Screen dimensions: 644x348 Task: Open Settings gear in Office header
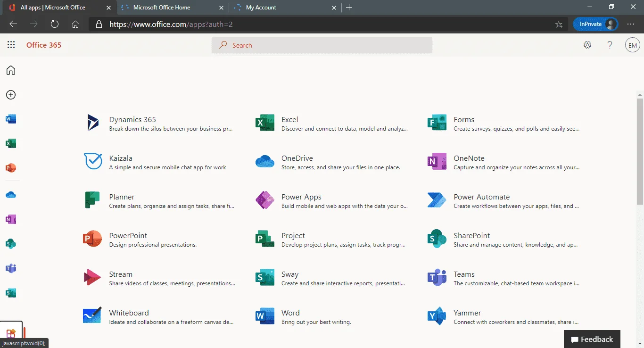click(587, 45)
